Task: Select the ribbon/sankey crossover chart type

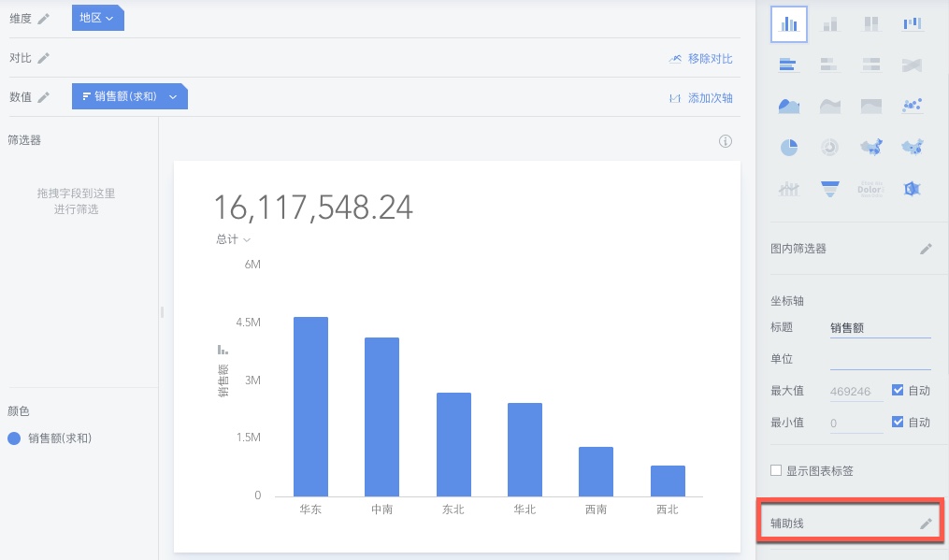Action: pos(913,65)
